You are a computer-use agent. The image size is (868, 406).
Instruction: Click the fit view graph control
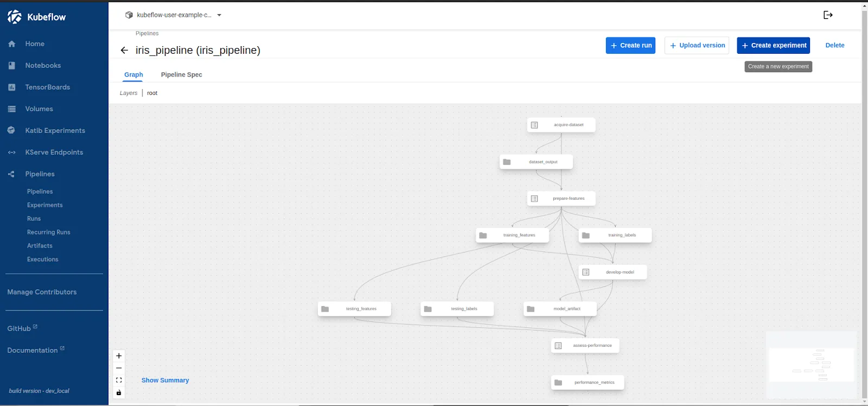(x=119, y=380)
